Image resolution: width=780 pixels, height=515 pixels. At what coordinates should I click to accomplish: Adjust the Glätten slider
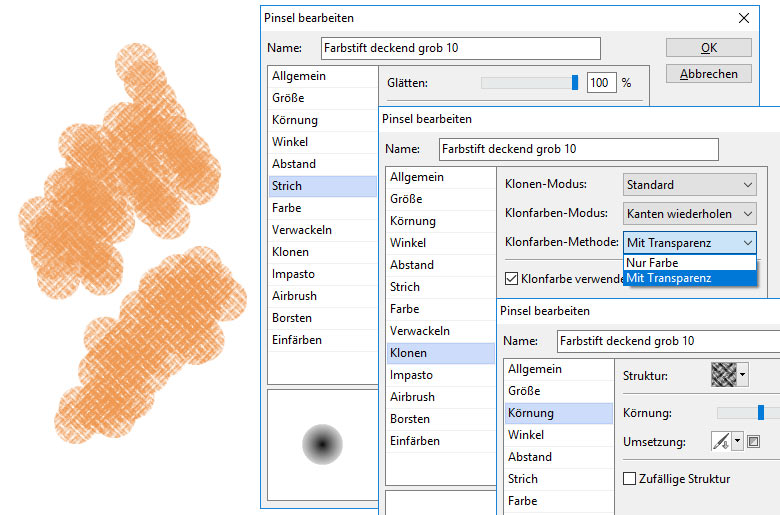coord(575,83)
